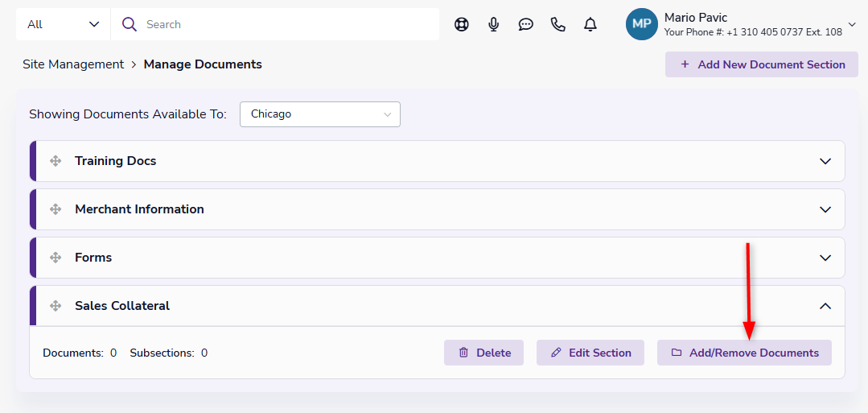Image resolution: width=868 pixels, height=413 pixels.
Task: Grab the Merchant Information move handle
Action: [x=56, y=209]
